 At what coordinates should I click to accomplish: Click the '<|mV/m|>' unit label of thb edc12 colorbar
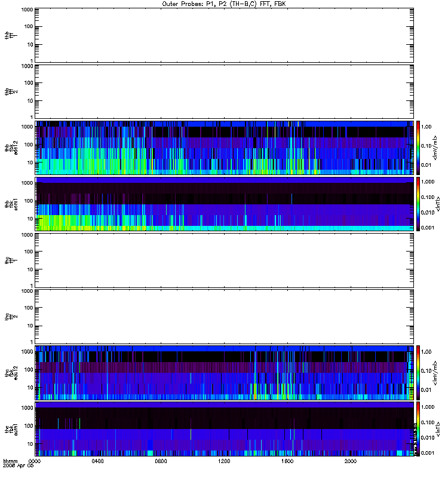pyautogui.click(x=435, y=148)
